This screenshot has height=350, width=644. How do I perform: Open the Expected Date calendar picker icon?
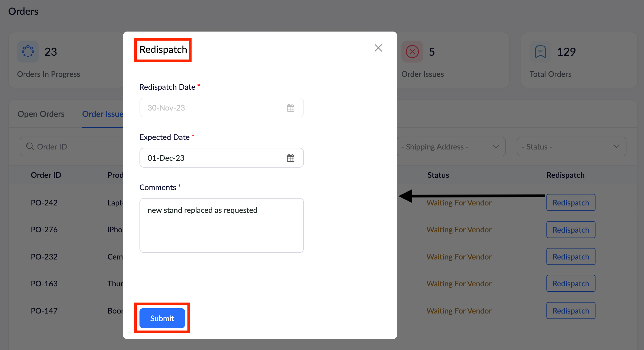(290, 158)
